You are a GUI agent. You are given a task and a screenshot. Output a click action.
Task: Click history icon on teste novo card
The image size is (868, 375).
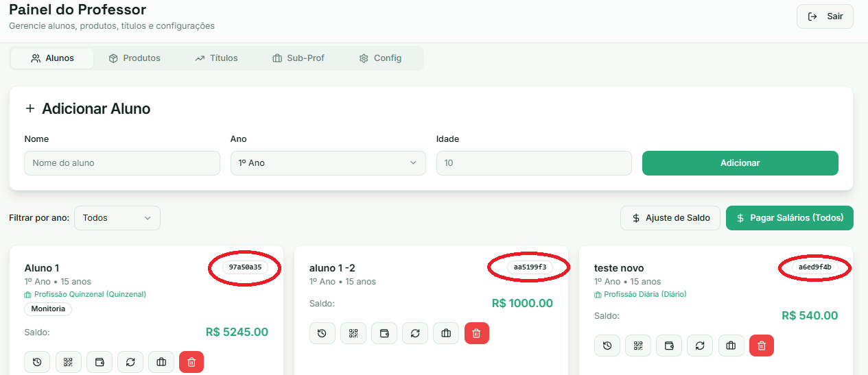click(x=607, y=346)
